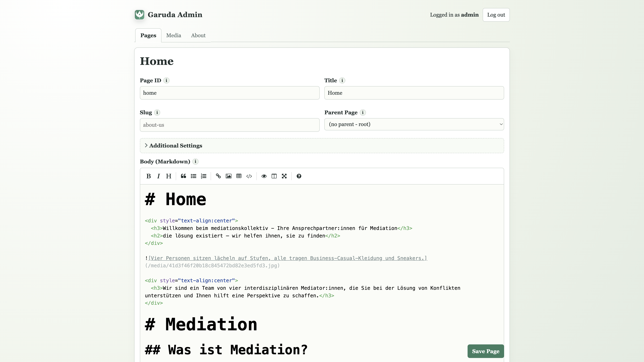Toggle side-by-side editor view
This screenshot has height=362, width=644.
pos(274,176)
